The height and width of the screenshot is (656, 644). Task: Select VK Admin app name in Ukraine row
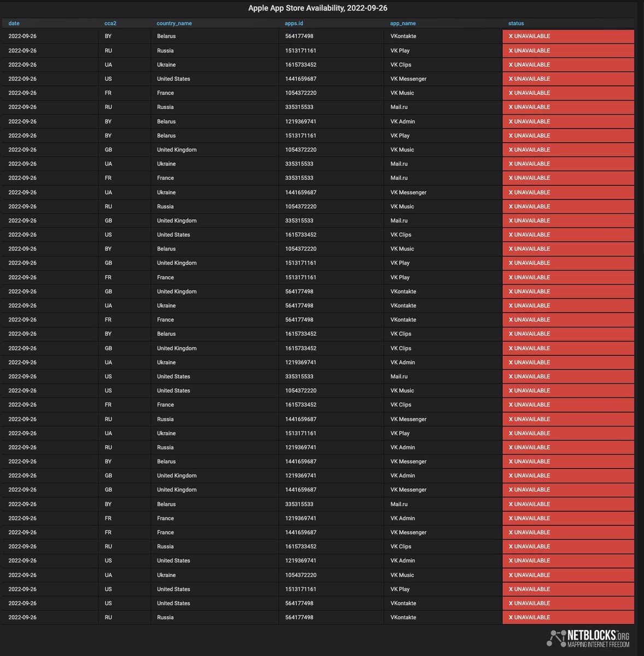[402, 362]
